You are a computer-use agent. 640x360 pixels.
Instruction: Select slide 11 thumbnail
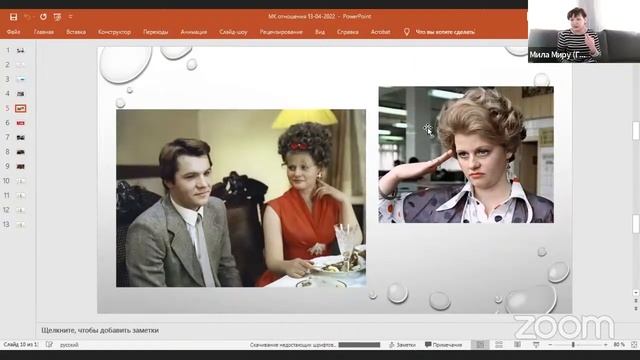20,196
